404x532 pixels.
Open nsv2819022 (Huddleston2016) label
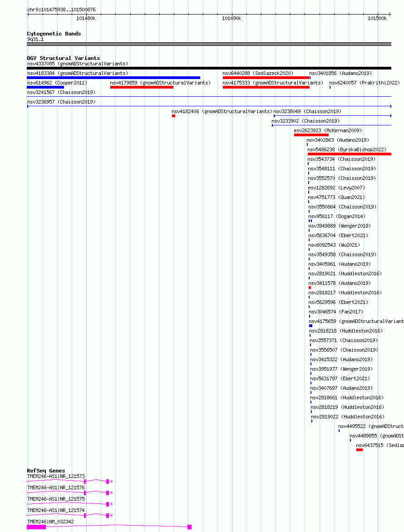(x=348, y=416)
